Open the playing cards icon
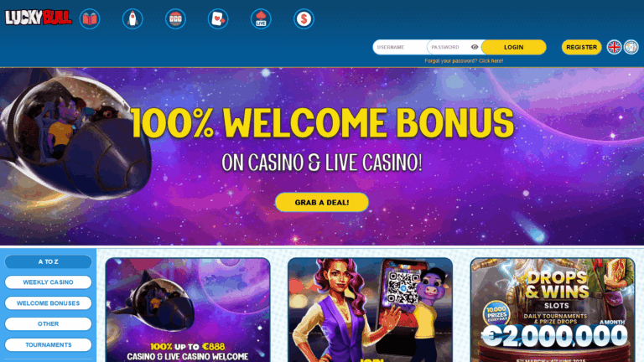Image resolution: width=644 pixels, height=362 pixels. [218, 19]
